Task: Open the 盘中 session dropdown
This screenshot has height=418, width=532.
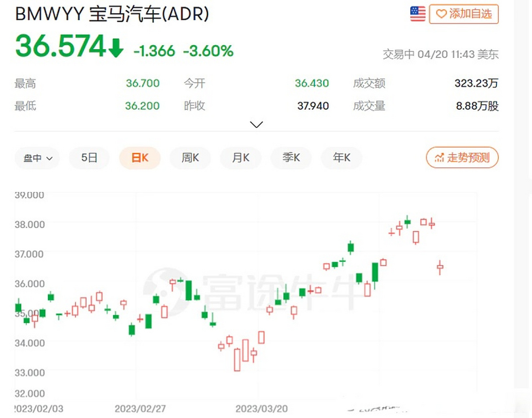Action: 37,158
